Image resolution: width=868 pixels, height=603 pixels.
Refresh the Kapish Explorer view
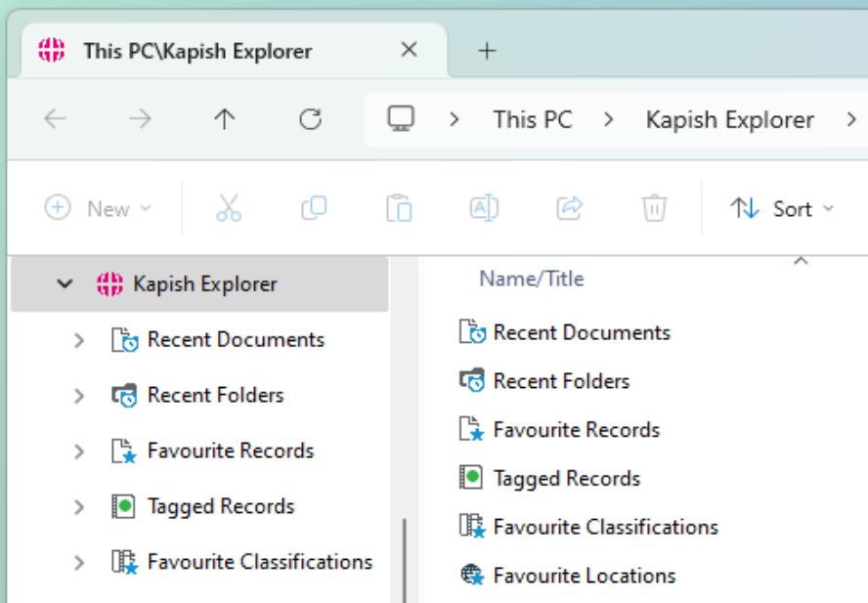point(310,118)
